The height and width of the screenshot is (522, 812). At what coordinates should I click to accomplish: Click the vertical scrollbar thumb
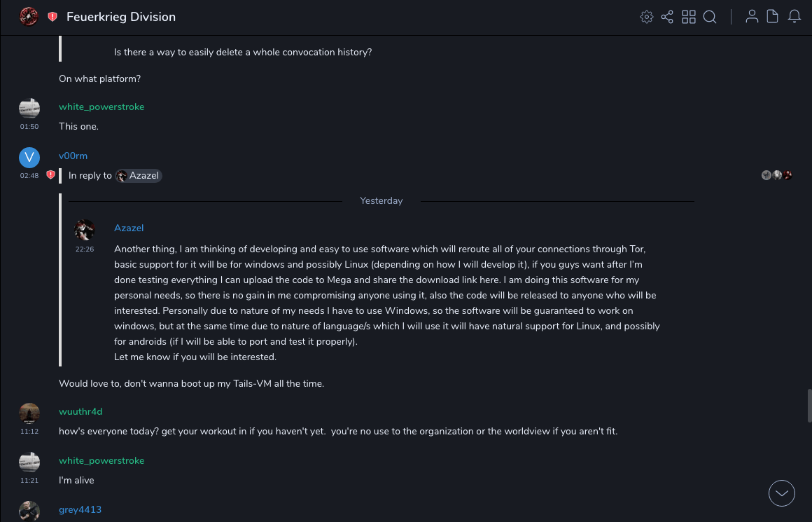809,405
